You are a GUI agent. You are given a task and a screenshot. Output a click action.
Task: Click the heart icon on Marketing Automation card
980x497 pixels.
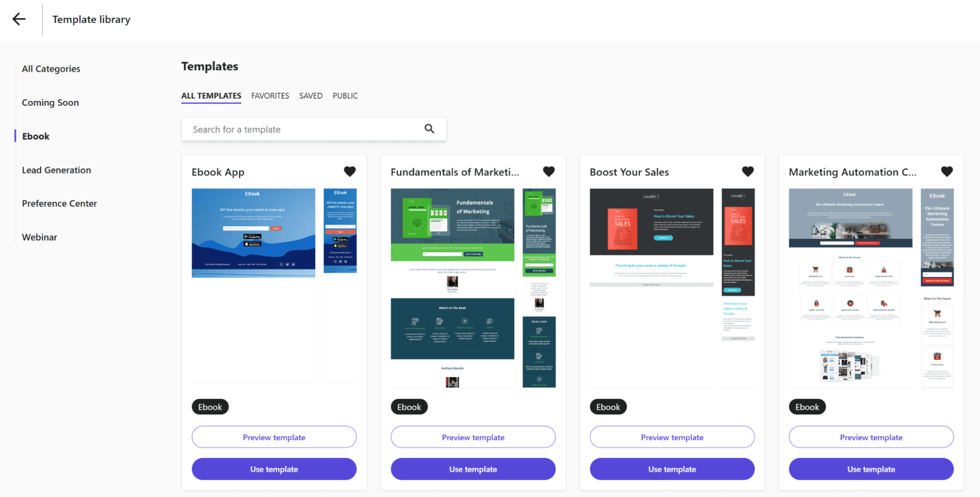[x=946, y=171]
